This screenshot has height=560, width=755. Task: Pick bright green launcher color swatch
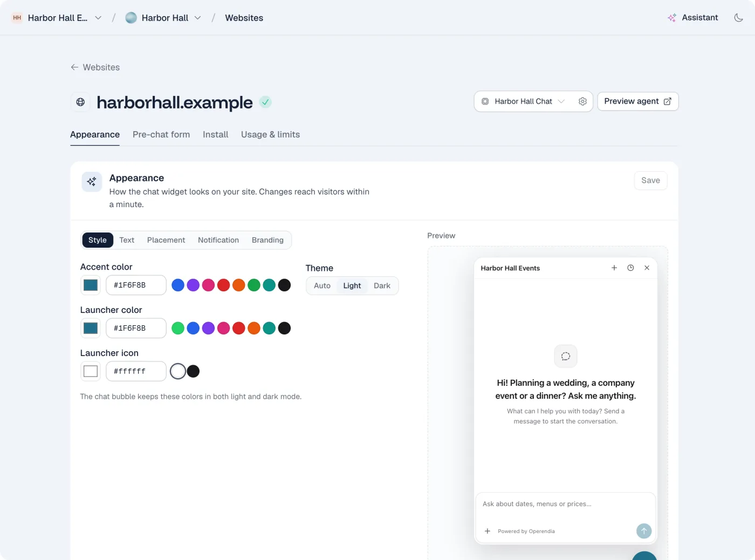(178, 328)
